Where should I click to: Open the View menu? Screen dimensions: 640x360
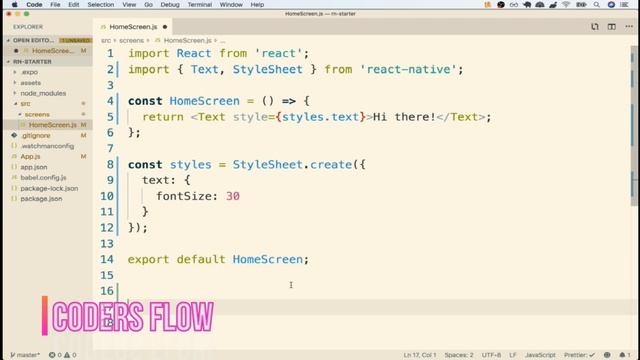click(x=129, y=4)
